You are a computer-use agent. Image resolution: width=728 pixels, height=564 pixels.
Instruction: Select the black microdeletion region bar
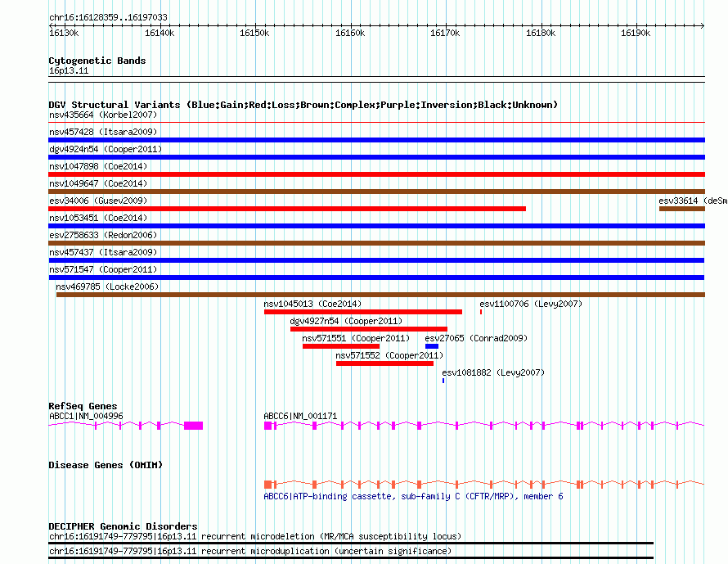pyautogui.click(x=351, y=543)
